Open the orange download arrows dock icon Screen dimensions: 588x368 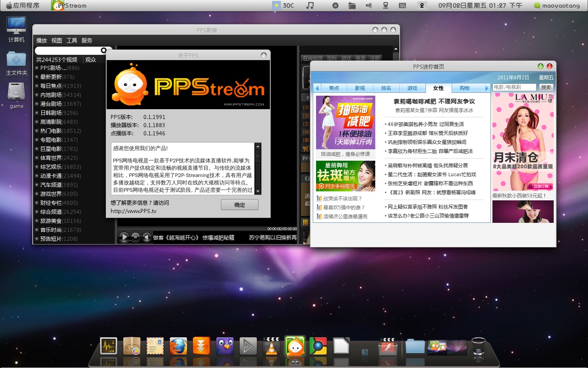[x=201, y=346]
